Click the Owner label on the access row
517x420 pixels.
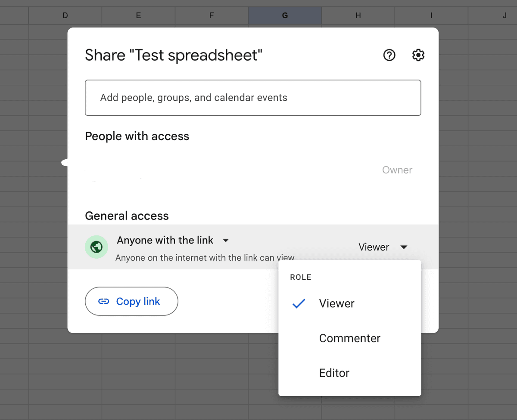tap(397, 170)
